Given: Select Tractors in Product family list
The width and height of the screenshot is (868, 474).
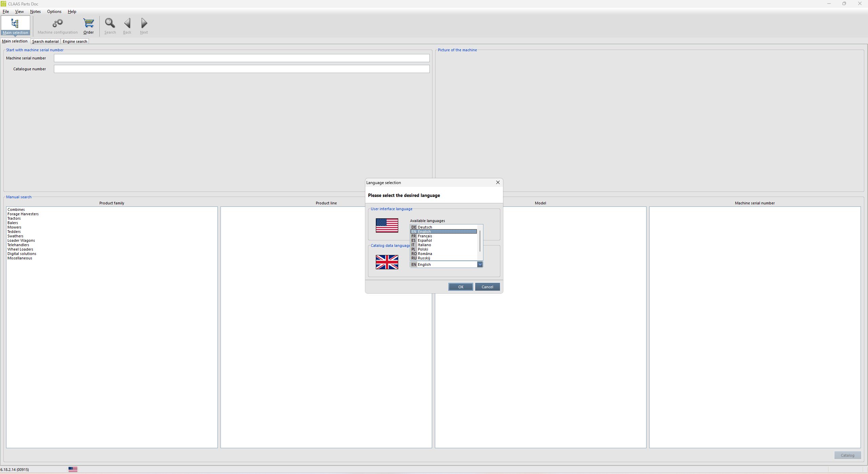Looking at the screenshot, I should coord(14,218).
